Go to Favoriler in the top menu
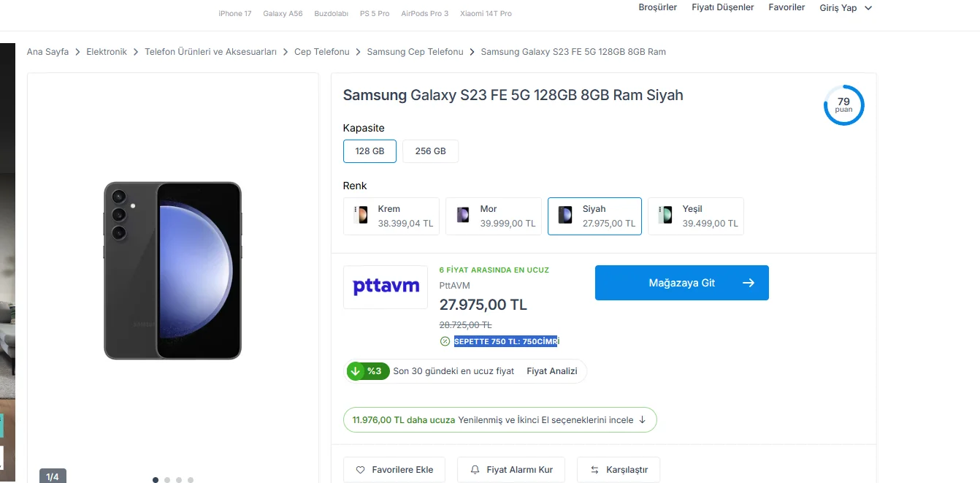Screen dimensions: 980x483 tap(786, 7)
